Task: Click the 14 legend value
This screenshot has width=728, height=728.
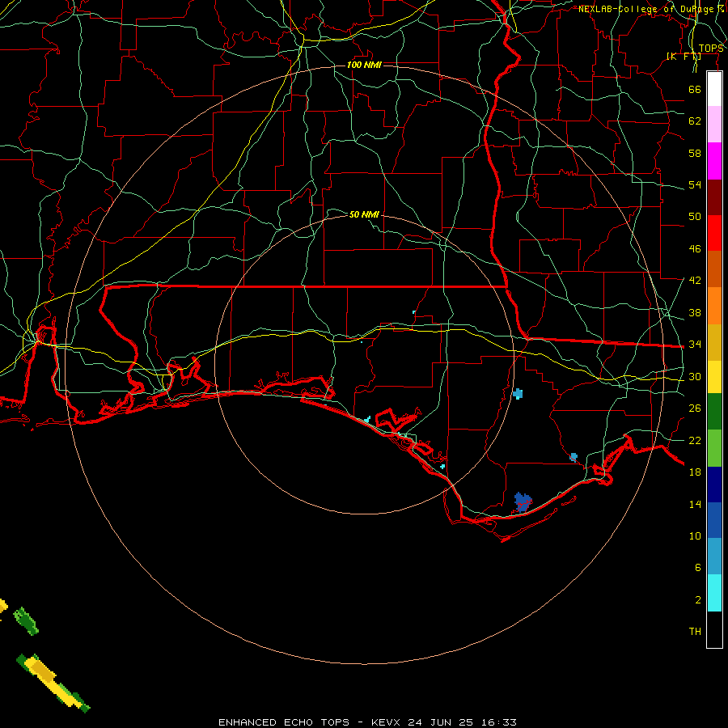Action: pos(695,504)
